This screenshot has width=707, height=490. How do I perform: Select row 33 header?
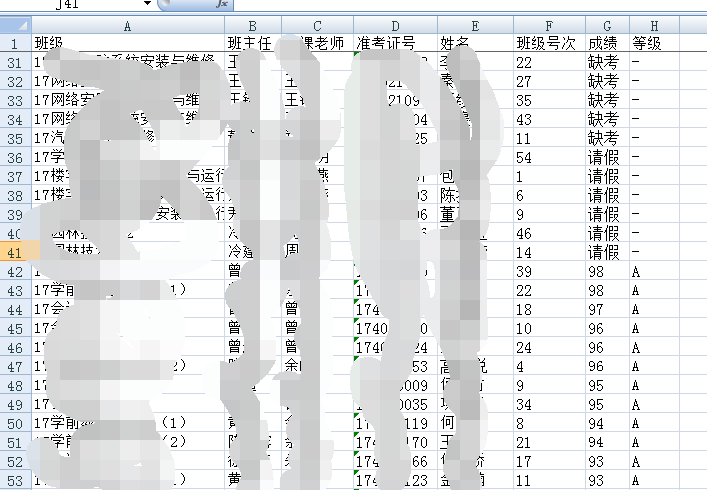click(x=15, y=100)
